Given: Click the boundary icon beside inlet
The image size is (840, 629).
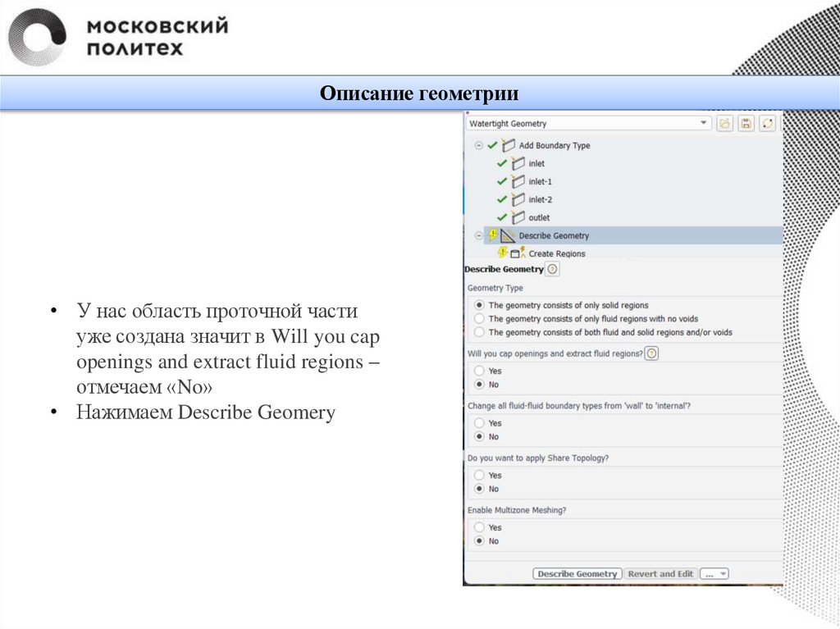Looking at the screenshot, I should [x=518, y=163].
